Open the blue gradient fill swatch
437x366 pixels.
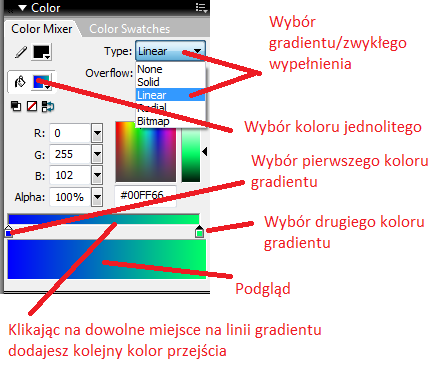click(42, 82)
